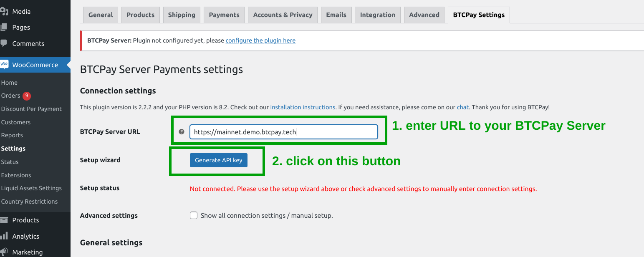The width and height of the screenshot is (644, 257).
Task: Select the Accounts & Privacy tab
Action: click(x=283, y=15)
